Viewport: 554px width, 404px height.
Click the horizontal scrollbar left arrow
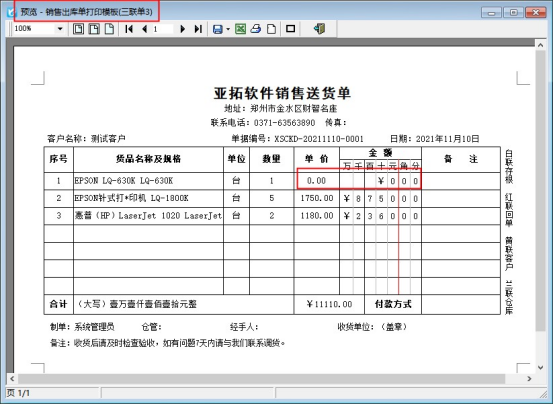click(12, 379)
